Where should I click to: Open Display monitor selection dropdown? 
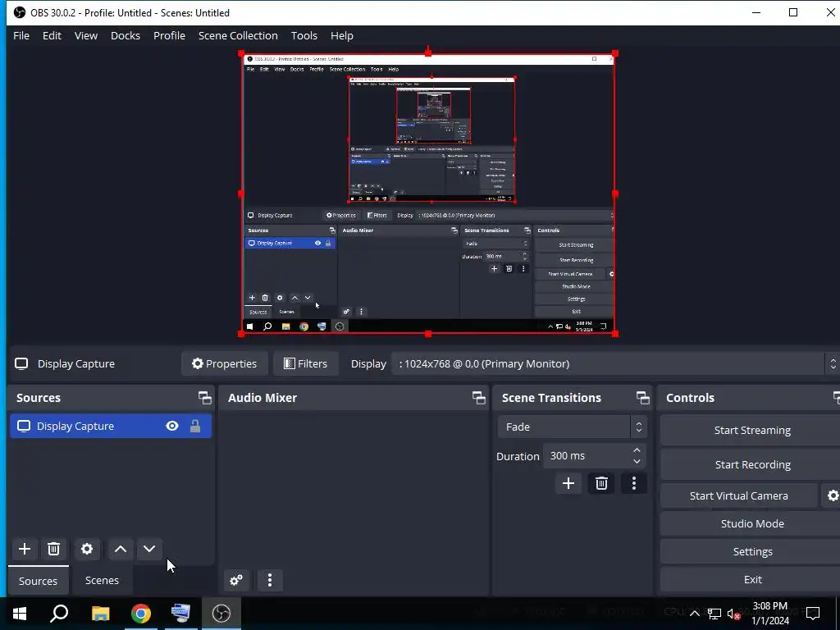615,363
